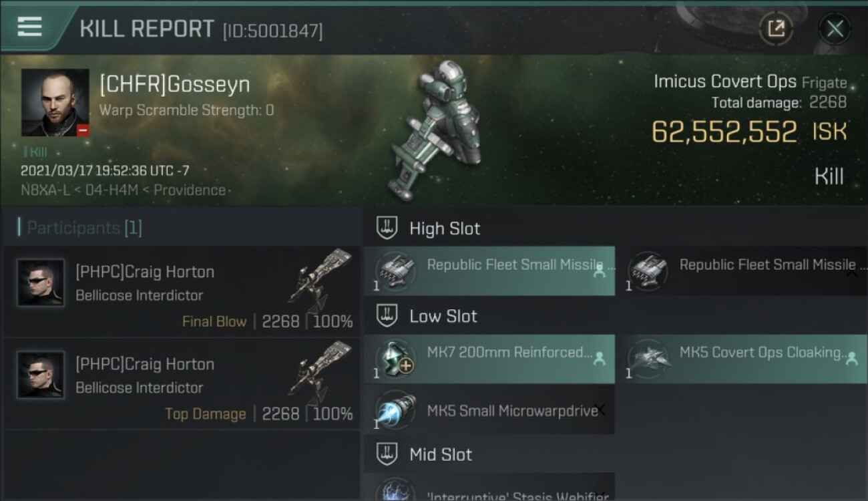Open the Imicus Covert Ops ship image
Image resolution: width=868 pixels, height=501 pixels.
[x=434, y=130]
